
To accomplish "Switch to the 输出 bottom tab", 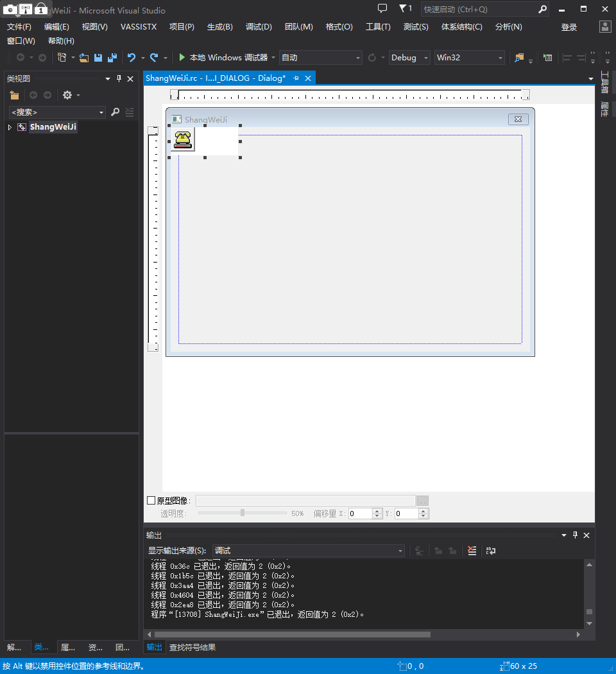I will click(x=154, y=647).
